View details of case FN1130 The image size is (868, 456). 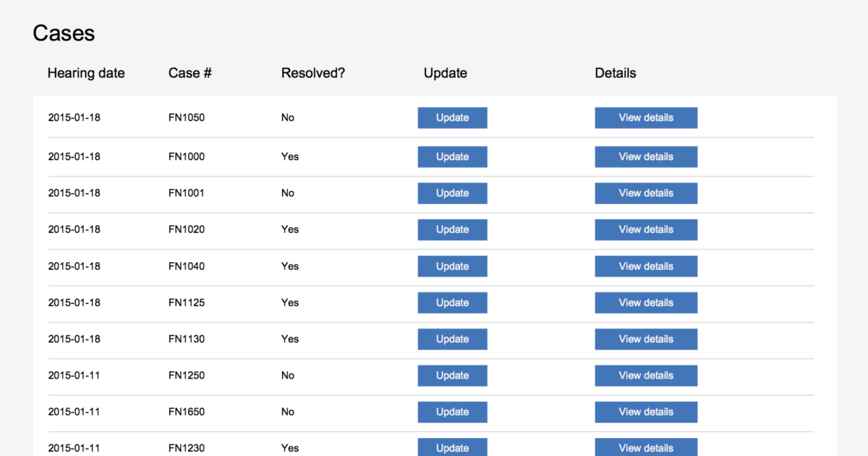(646, 339)
